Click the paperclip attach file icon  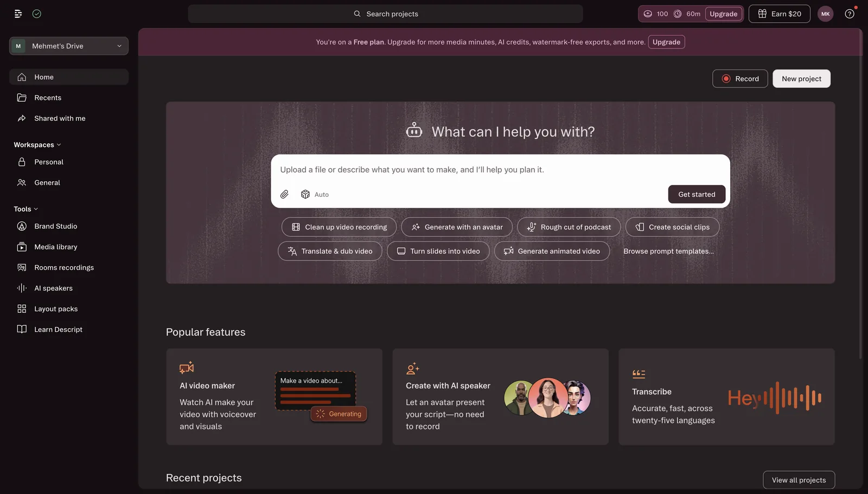[x=284, y=194]
